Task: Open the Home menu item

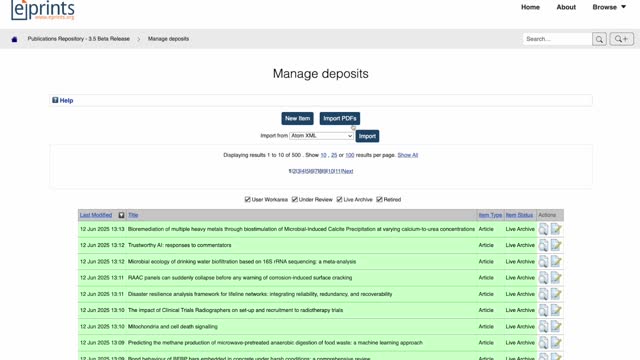Action: click(x=530, y=7)
